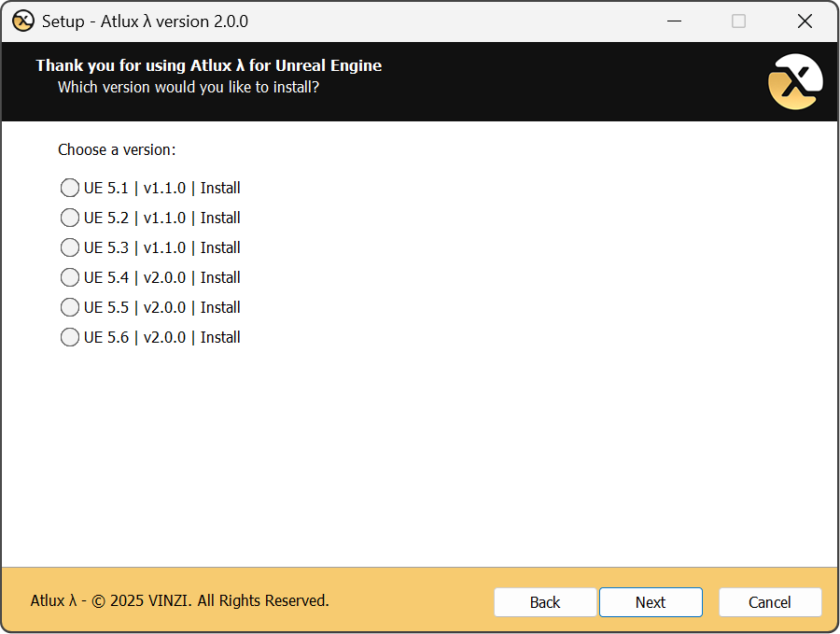
Task: Go to previous step with Back
Action: [x=545, y=602]
